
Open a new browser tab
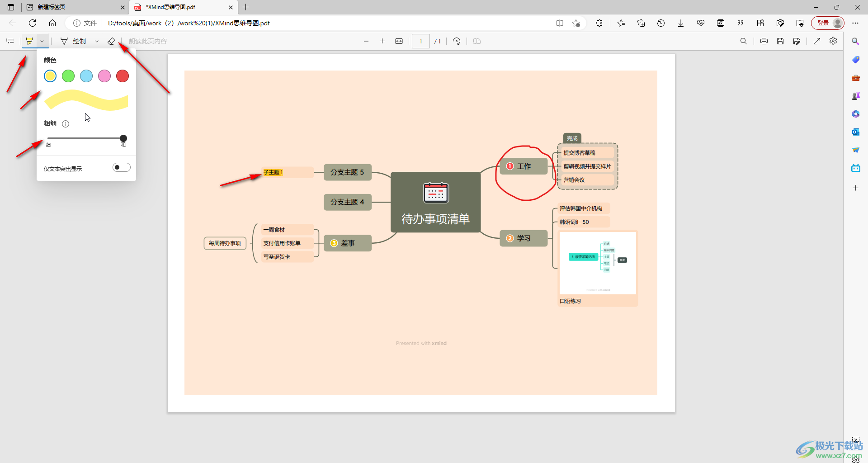coord(246,7)
